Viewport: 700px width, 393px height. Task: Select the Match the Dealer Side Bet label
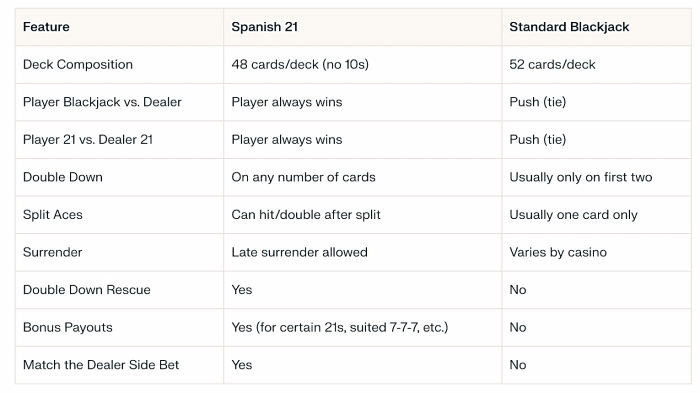(101, 365)
